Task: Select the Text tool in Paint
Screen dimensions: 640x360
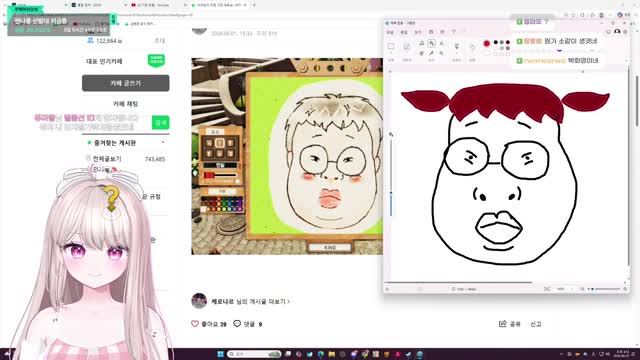Action: click(441, 43)
